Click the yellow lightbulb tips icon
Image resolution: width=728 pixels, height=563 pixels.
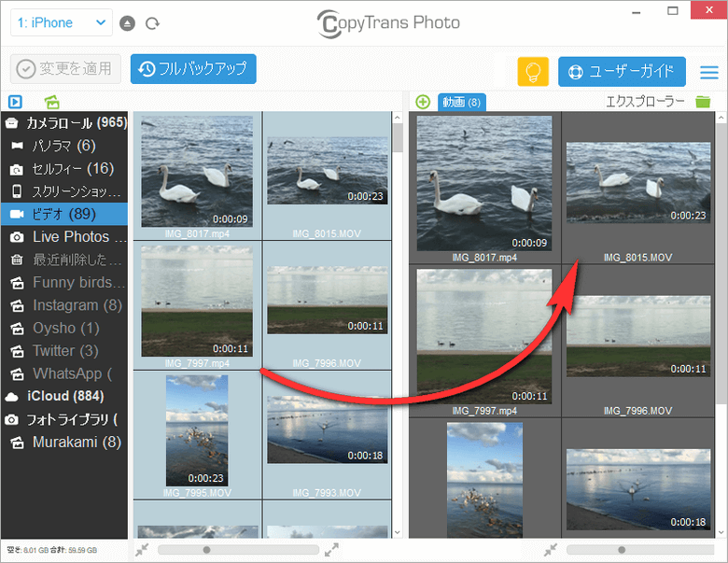click(x=533, y=72)
